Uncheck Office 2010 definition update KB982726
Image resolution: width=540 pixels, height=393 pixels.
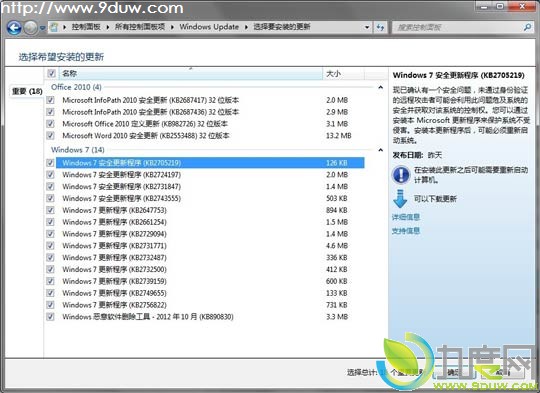click(51, 124)
